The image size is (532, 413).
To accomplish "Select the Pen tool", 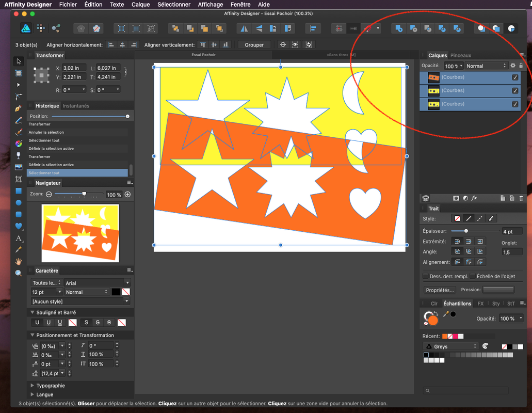I will (19, 108).
